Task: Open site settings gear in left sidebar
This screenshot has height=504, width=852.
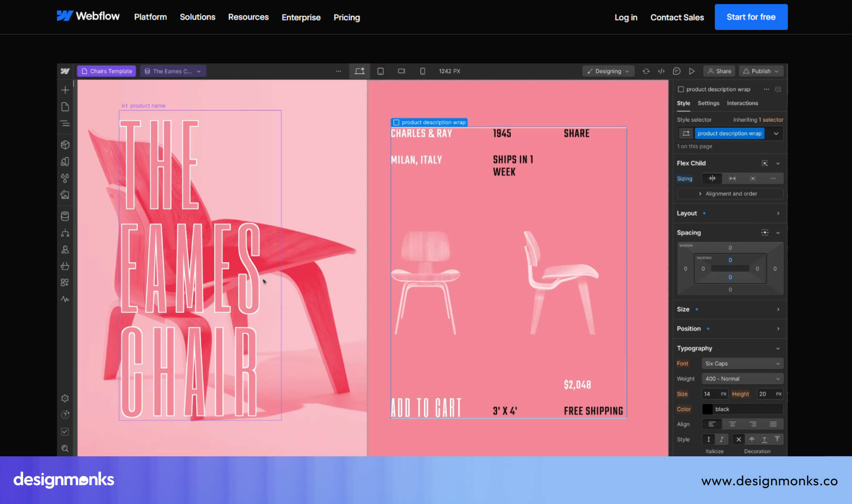Action: 65,398
